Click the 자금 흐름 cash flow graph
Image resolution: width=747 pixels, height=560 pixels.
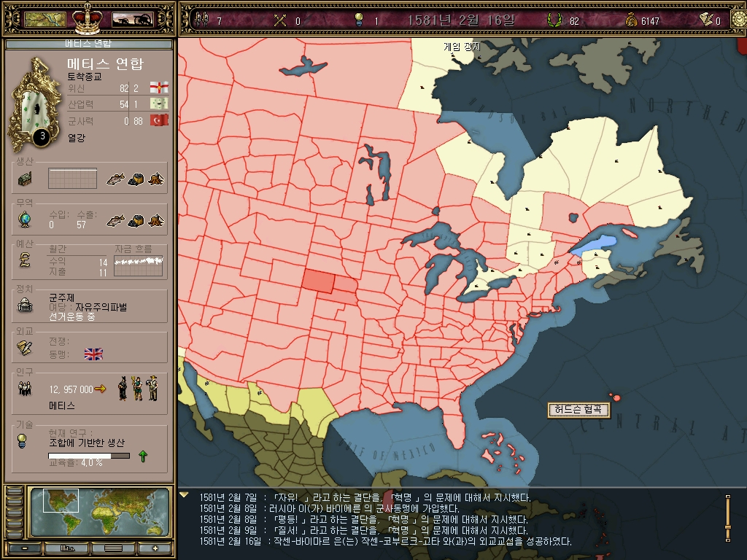tap(138, 265)
